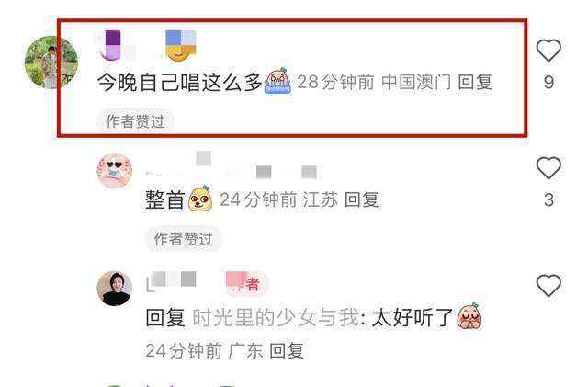The height and width of the screenshot is (387, 588).
Task: Tap the 作者赞过 label under 整首
Action: [x=184, y=239]
